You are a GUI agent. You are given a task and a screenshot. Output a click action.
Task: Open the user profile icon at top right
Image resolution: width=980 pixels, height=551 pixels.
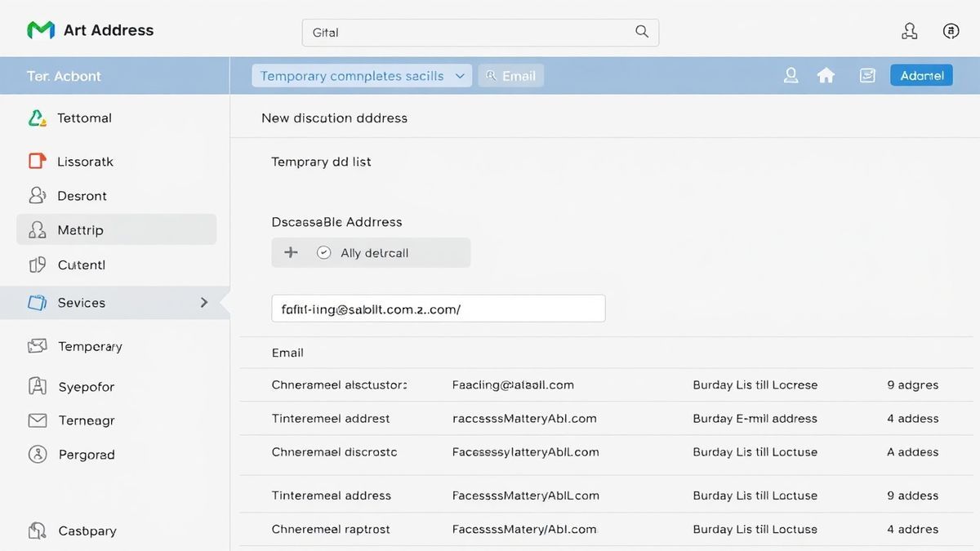[x=910, y=31]
